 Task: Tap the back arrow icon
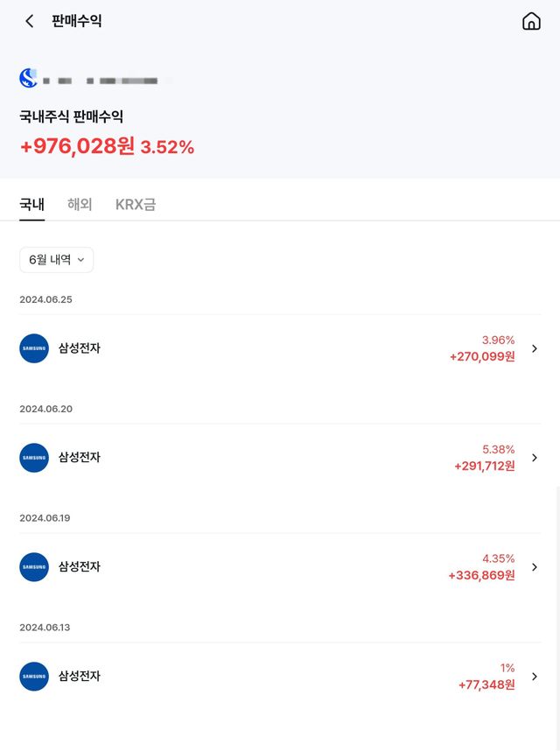click(30, 21)
